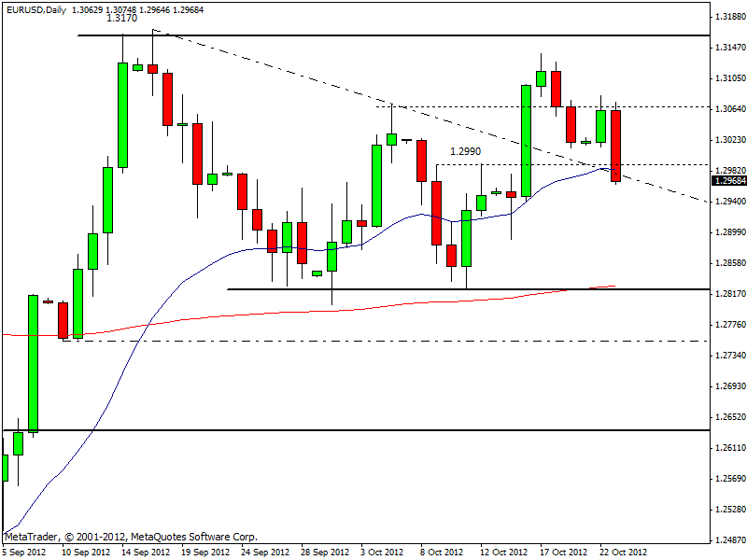Click the 1.24870 price axis label
Image resolution: width=747 pixels, height=560 pixels.
(x=728, y=540)
